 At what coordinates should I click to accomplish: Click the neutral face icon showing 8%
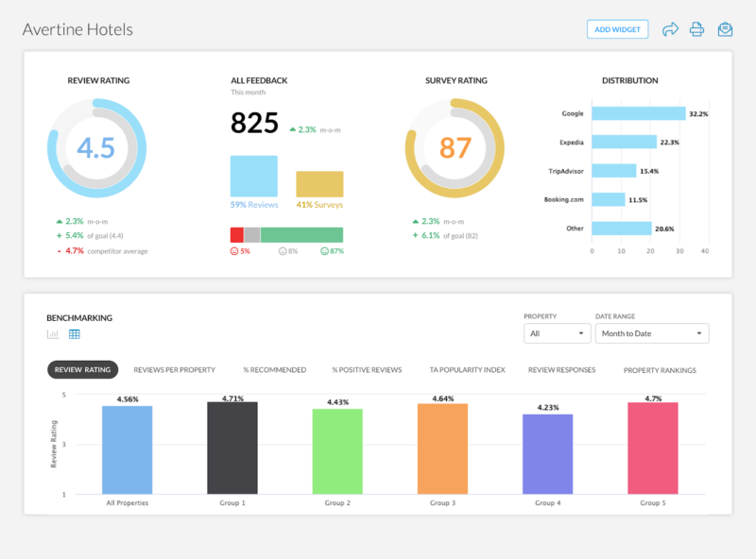click(x=282, y=251)
